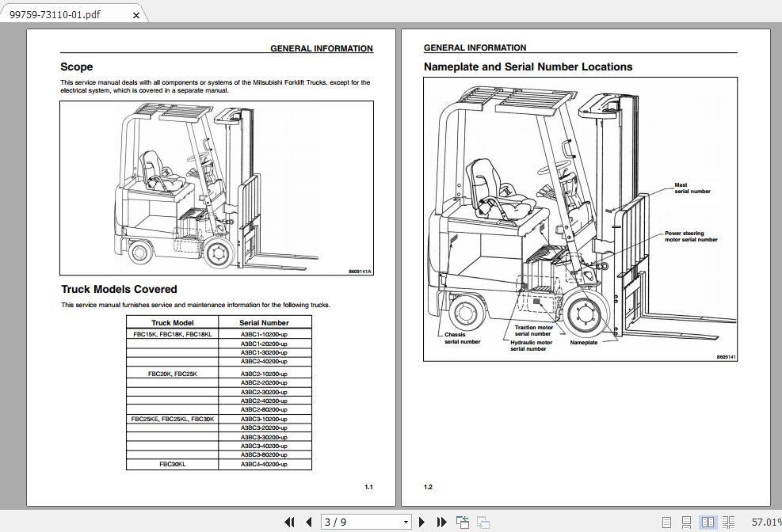Advance to the next page
Screen dimensions: 782x532
[x=422, y=522]
